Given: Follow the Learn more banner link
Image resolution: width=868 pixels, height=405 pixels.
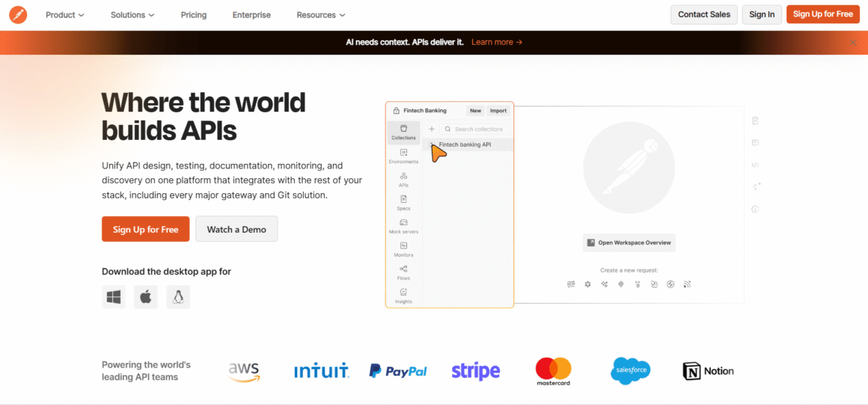Looking at the screenshot, I should (497, 42).
